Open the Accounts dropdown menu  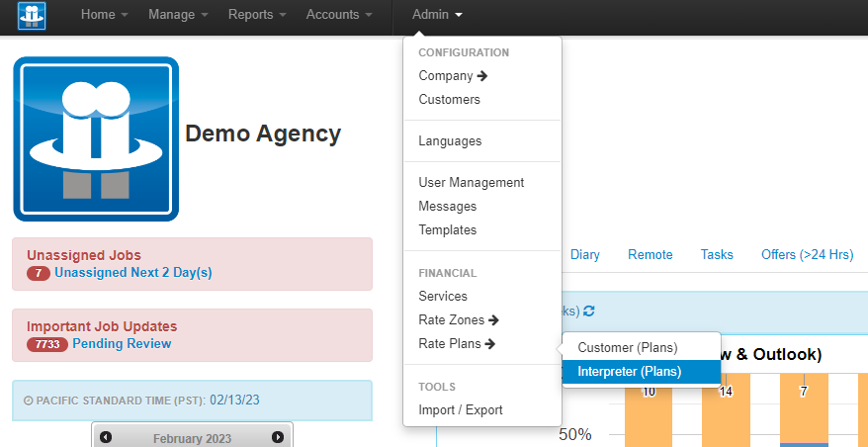339,15
